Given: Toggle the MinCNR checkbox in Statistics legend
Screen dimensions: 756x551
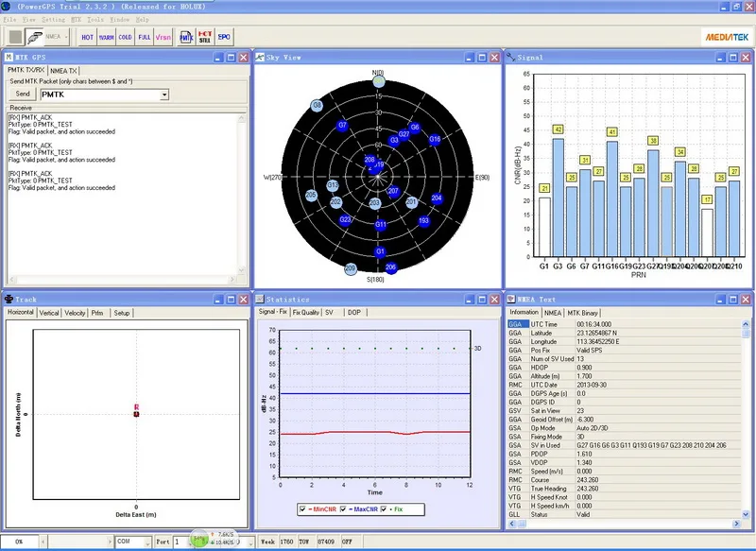Looking at the screenshot, I should pos(302,509).
